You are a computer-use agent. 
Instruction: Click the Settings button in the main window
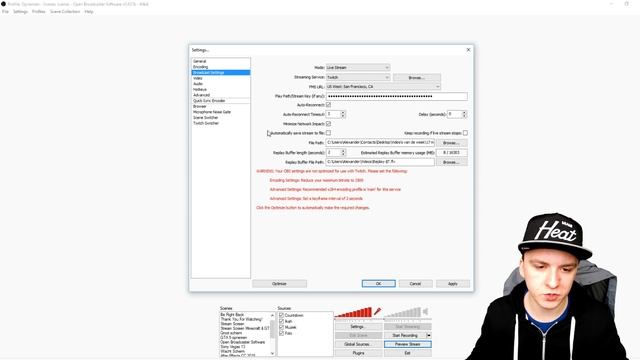click(358, 327)
